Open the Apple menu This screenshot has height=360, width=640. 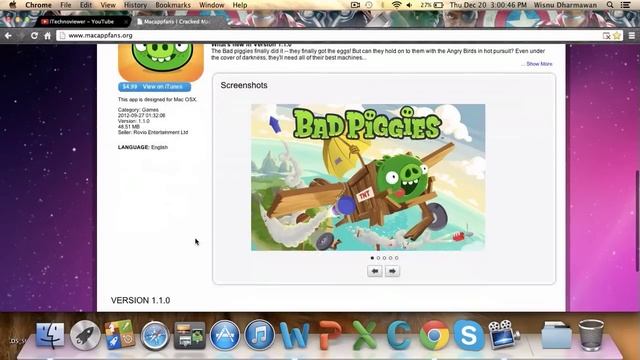click(x=12, y=5)
